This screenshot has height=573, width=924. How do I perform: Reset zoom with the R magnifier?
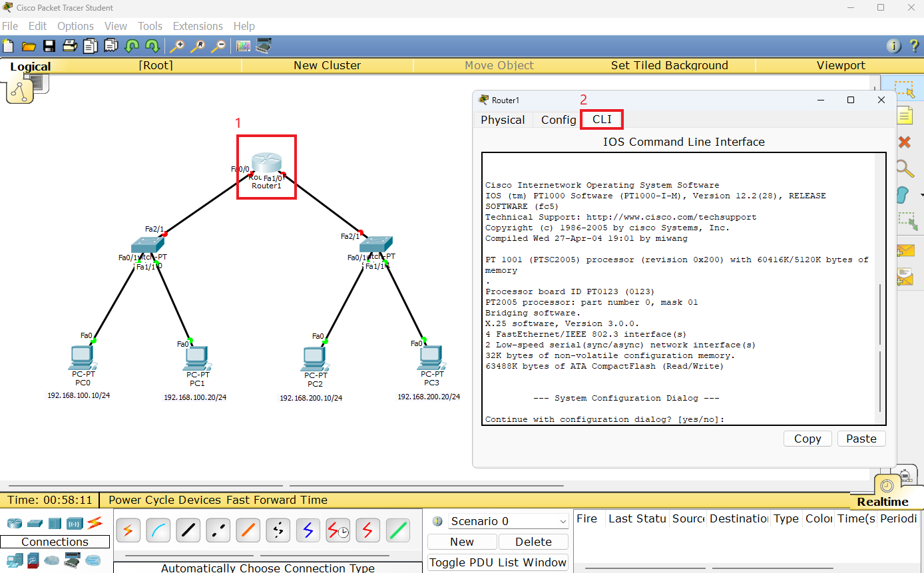[198, 46]
